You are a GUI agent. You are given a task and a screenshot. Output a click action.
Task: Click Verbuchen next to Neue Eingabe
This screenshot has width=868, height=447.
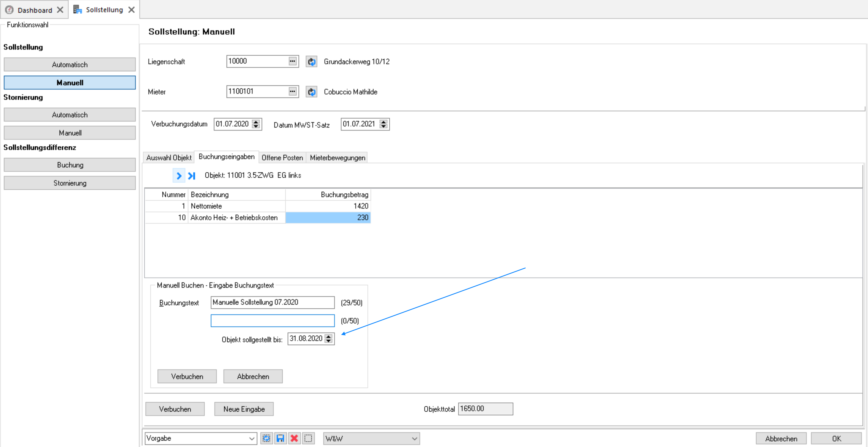tap(175, 409)
